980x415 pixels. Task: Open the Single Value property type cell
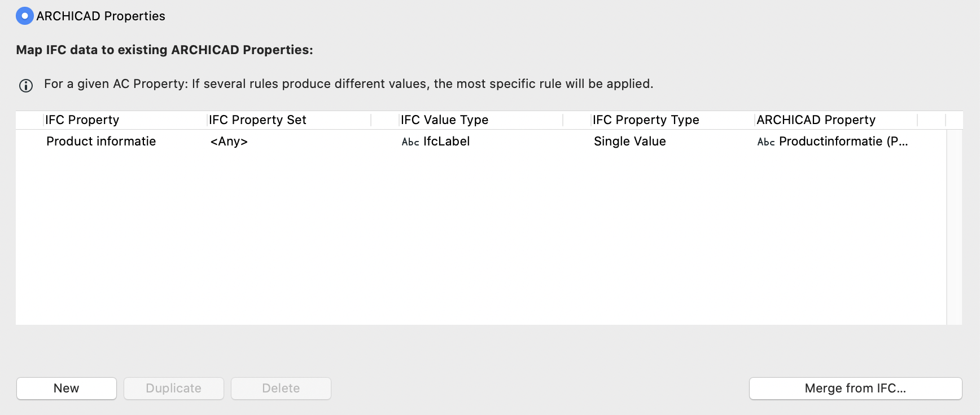[630, 142]
